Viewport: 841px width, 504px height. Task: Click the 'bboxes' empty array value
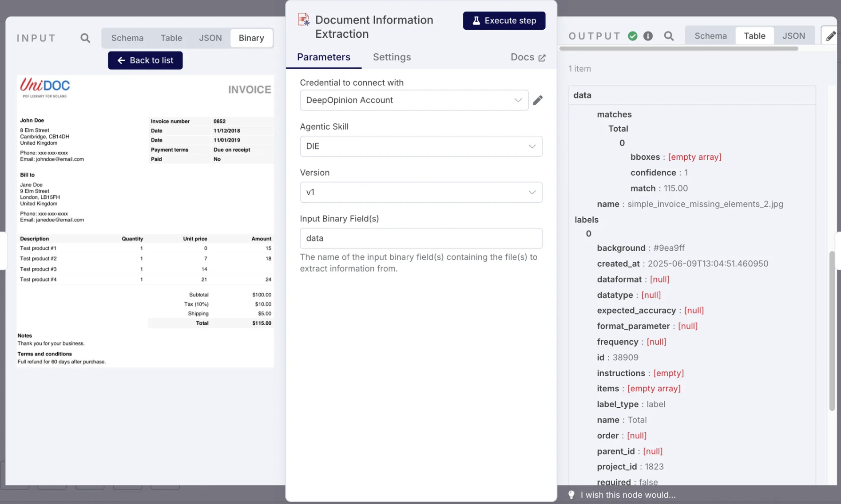694,157
